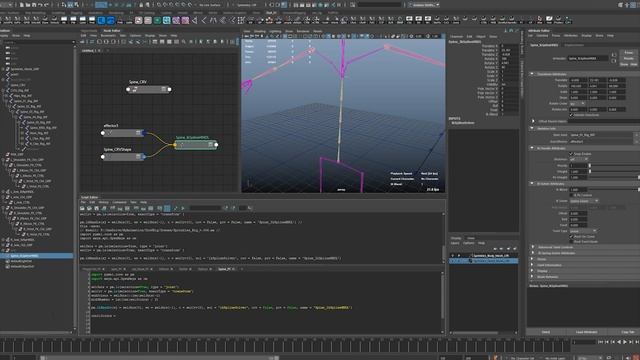Screen dimensions: 640x360
Task: Click the Open Scene icon in status line
Action: [27, 5]
